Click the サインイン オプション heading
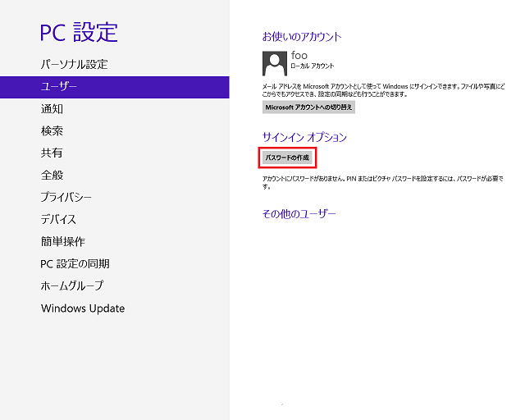Screen dimensions: 525x420 304,137
